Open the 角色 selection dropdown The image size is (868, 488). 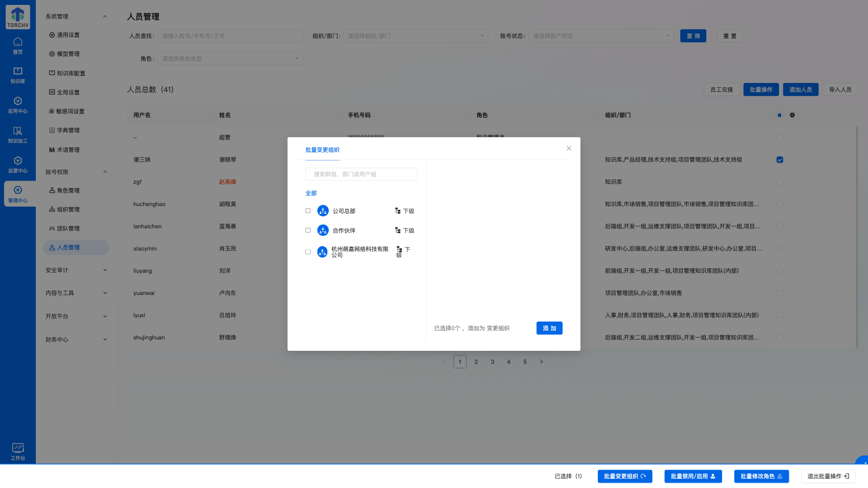pos(229,58)
